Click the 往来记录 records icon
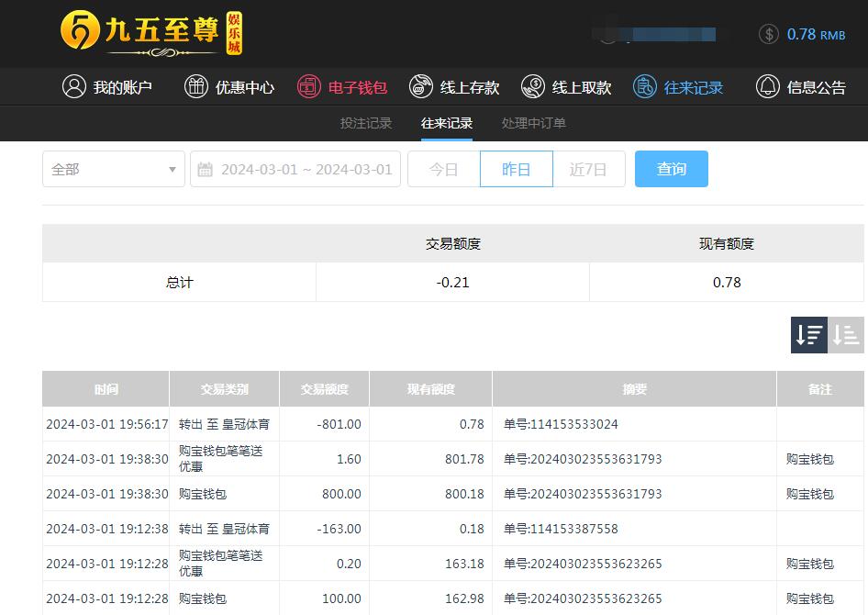 pyautogui.click(x=645, y=87)
